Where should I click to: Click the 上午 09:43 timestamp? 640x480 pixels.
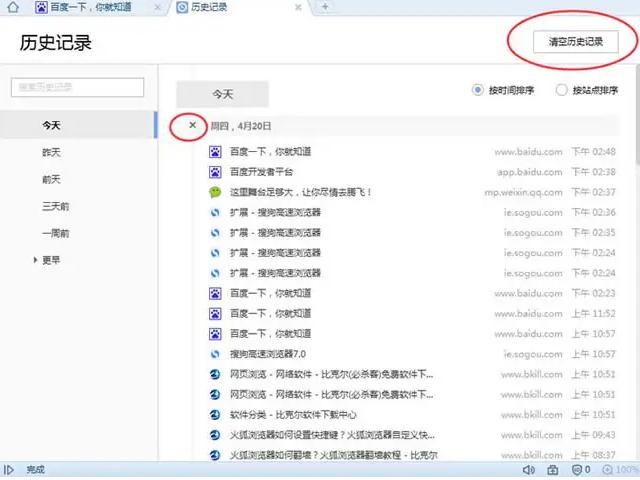[x=593, y=435]
